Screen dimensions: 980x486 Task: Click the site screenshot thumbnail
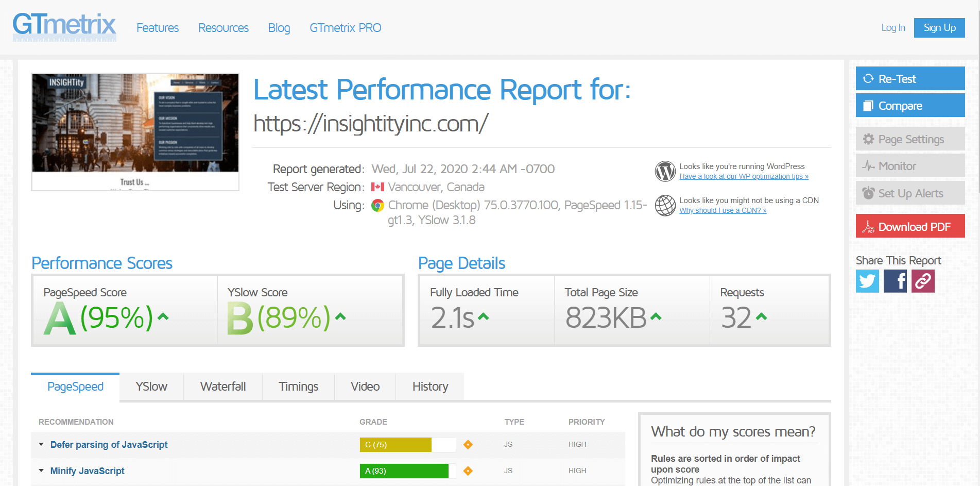tap(135, 132)
